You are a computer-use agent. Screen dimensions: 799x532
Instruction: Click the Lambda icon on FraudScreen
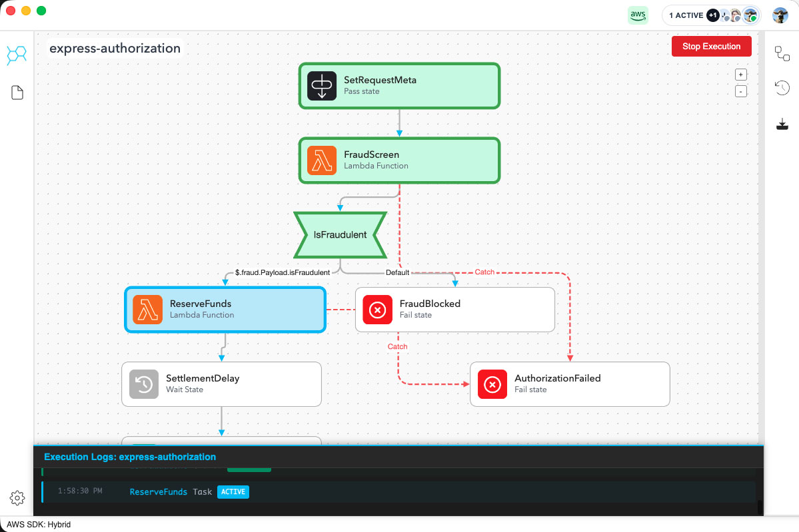pos(322,160)
